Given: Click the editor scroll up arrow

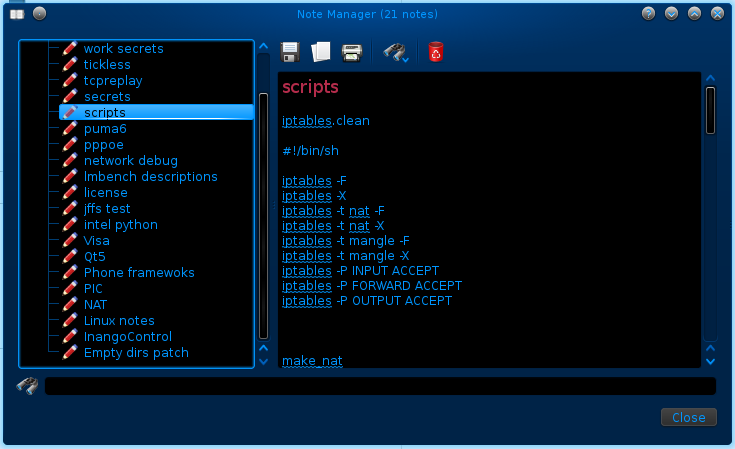Looking at the screenshot, I should 711,78.
